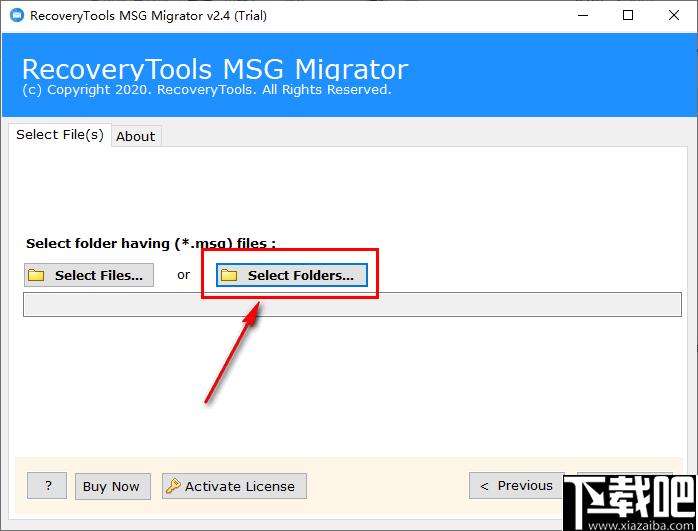Close the MSG Migrator window
The image size is (698, 531).
coord(674,16)
